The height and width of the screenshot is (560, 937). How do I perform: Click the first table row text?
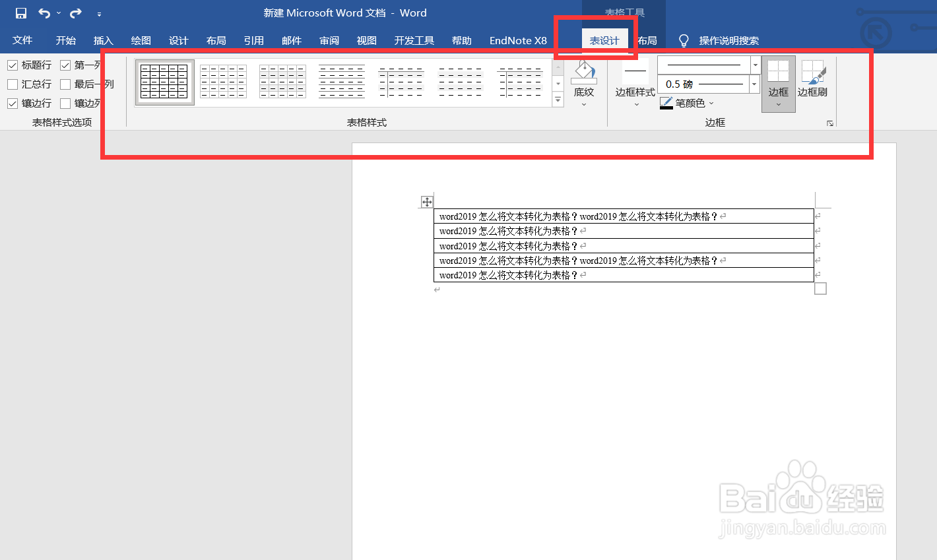577,216
